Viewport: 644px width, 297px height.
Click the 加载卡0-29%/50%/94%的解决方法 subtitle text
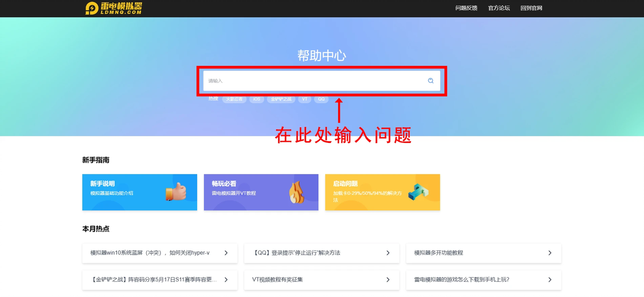pos(367,196)
